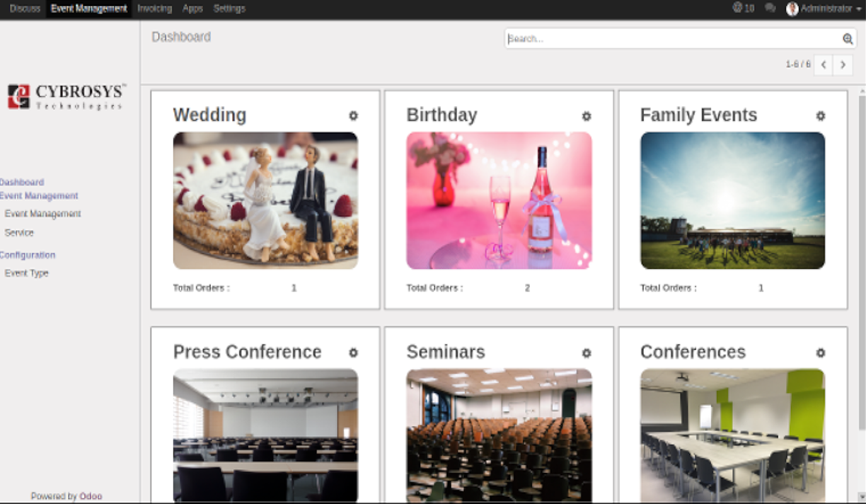Click Total Orders label on Birthday card
The image size is (866, 504).
click(435, 288)
